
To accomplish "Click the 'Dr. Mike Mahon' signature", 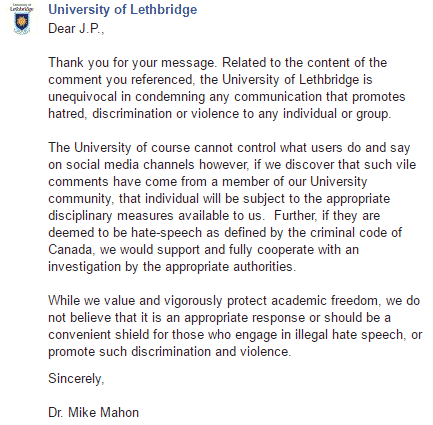I will point(94,413).
